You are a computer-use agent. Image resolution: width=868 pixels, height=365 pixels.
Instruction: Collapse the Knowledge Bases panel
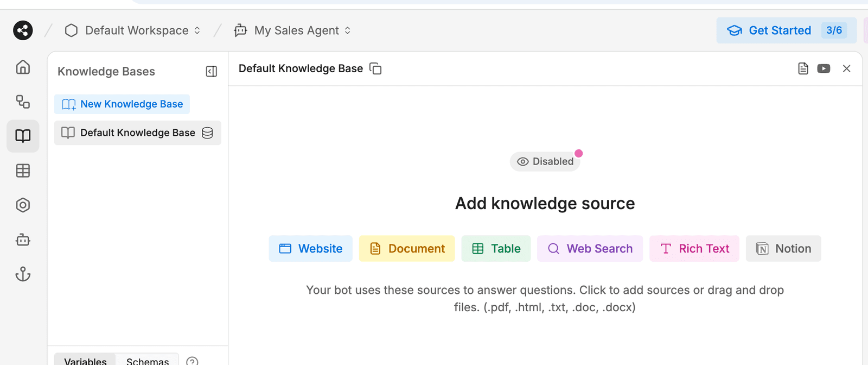[212, 72]
